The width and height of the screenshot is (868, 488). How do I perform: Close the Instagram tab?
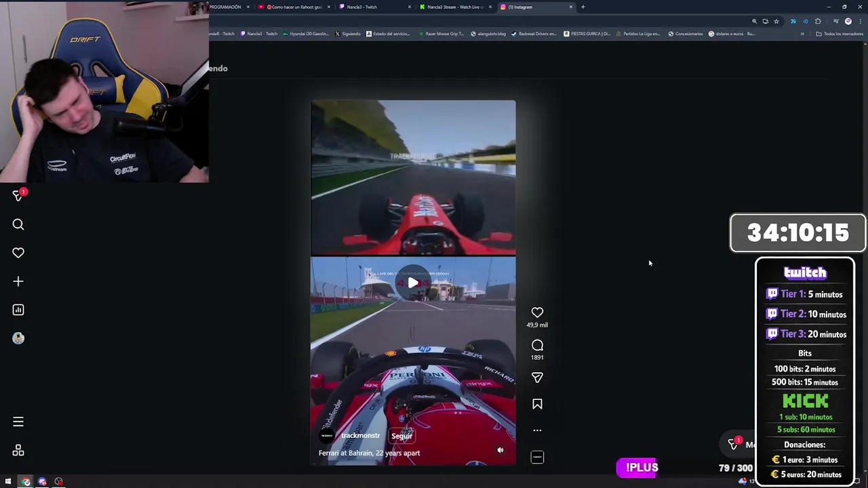tap(571, 7)
